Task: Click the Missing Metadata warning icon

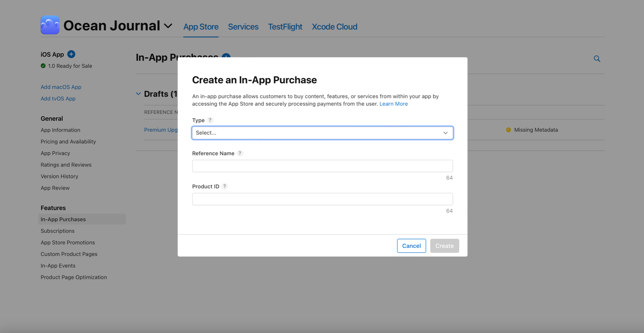Action: 508,130
